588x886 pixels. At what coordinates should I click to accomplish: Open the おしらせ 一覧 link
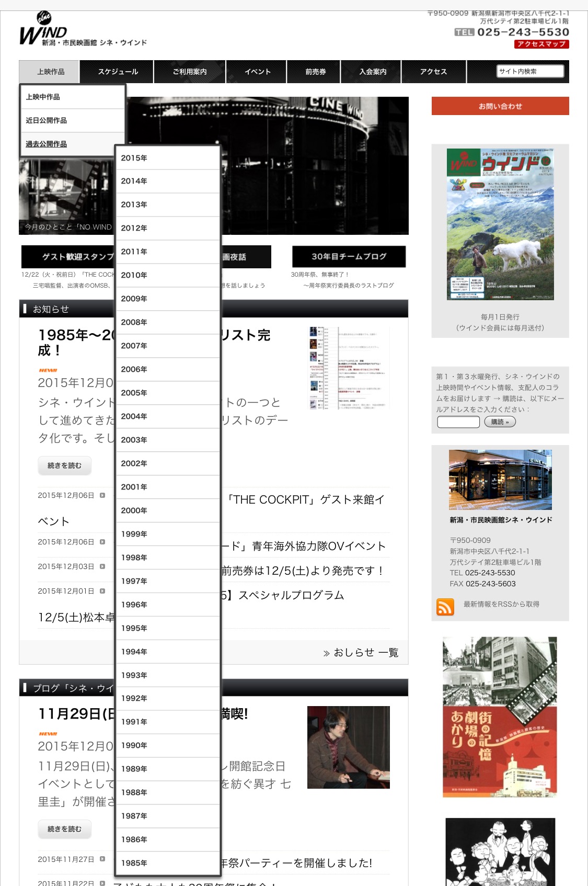coord(361,653)
